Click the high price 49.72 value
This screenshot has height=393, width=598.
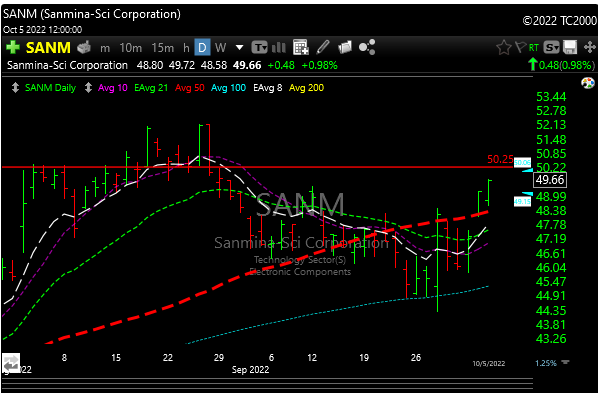[182, 66]
